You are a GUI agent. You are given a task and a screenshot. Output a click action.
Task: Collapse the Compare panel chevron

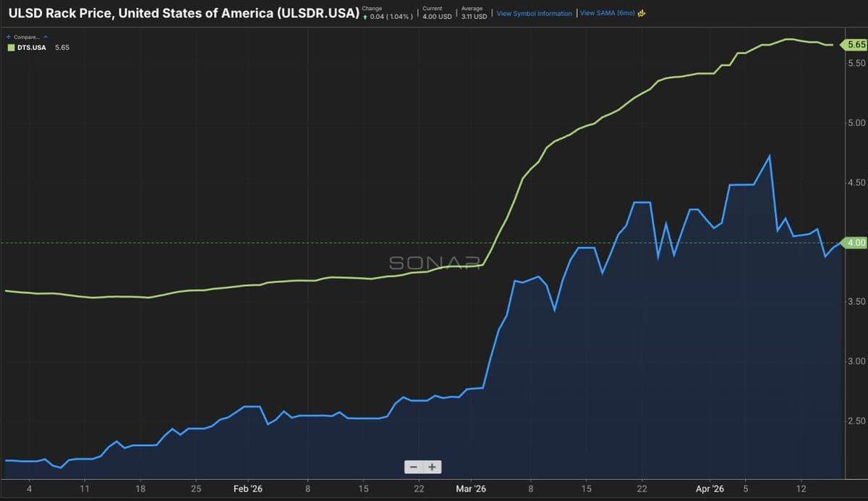(x=45, y=36)
